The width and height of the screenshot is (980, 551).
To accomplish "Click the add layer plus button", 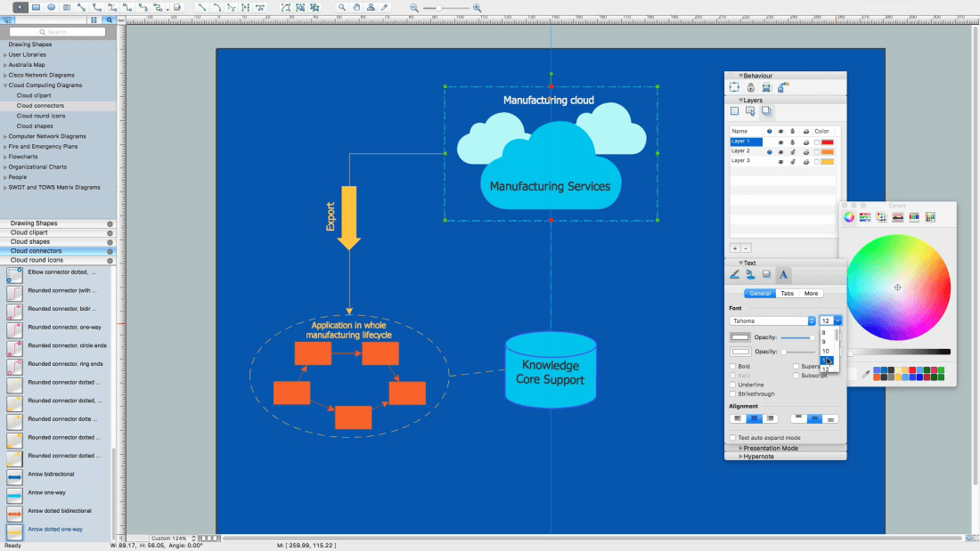I will (x=734, y=247).
